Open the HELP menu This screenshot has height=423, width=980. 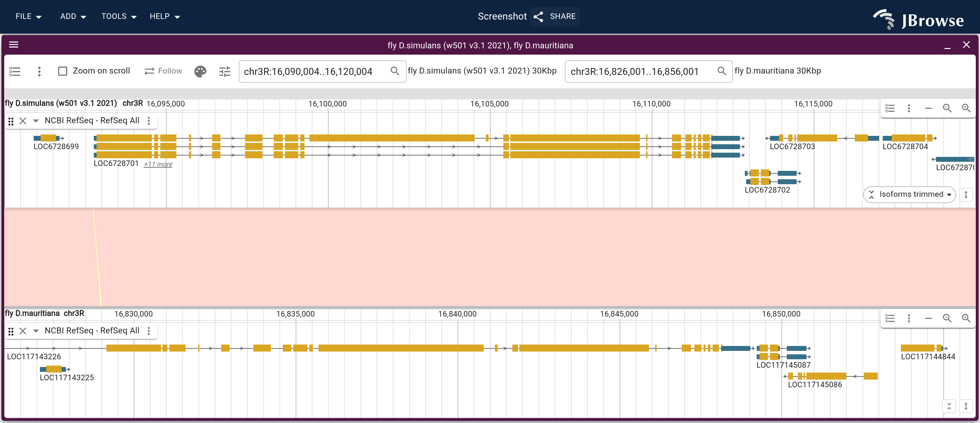coord(164,16)
